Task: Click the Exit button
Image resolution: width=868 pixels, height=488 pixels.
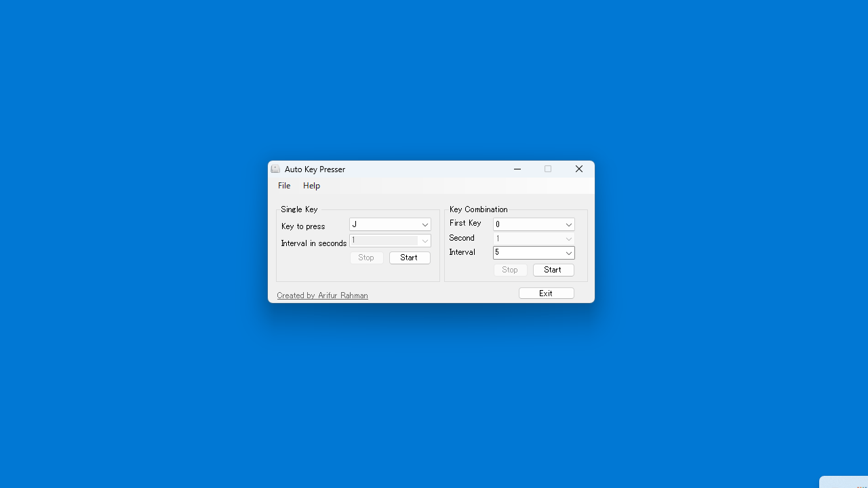Action: click(547, 293)
